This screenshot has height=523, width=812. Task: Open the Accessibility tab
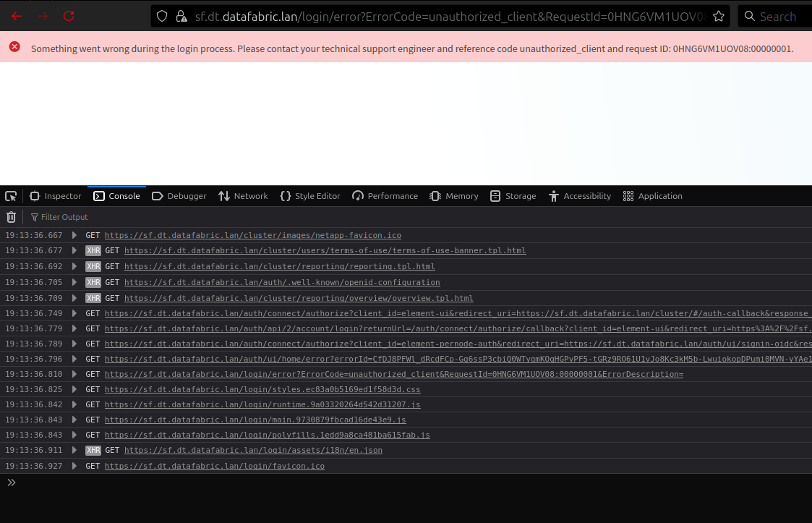579,196
